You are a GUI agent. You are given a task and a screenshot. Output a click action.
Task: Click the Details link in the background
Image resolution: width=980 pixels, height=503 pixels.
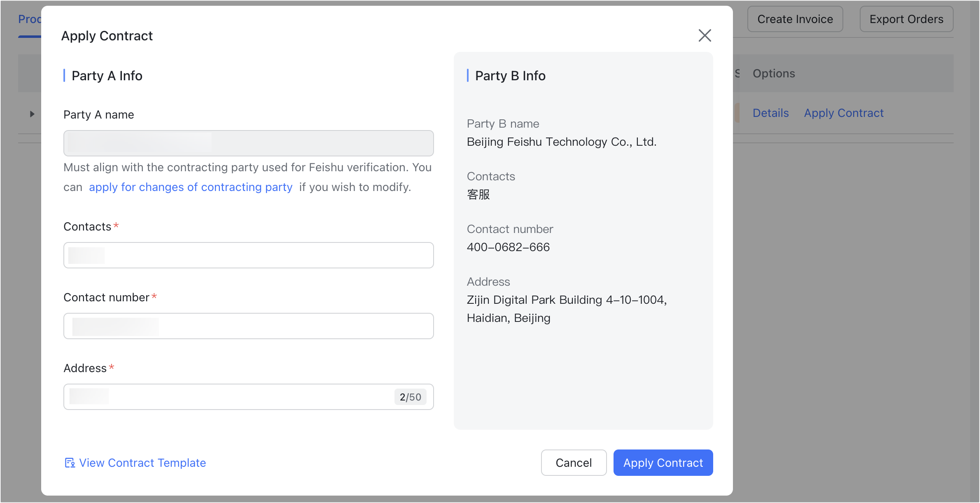coord(771,113)
